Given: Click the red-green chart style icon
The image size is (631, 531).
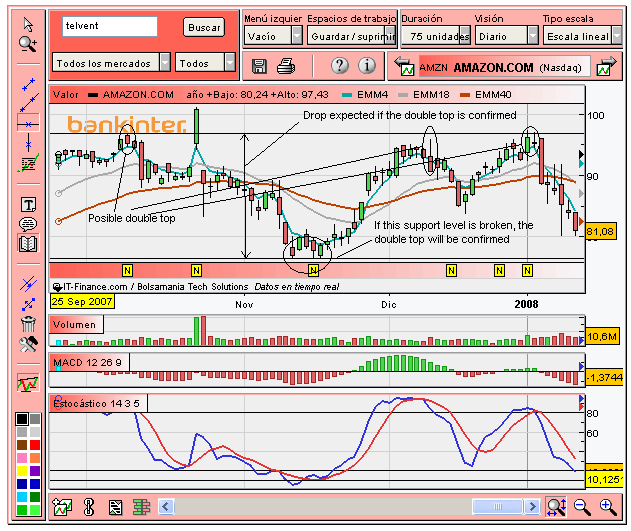Looking at the screenshot, I should click(x=28, y=383).
